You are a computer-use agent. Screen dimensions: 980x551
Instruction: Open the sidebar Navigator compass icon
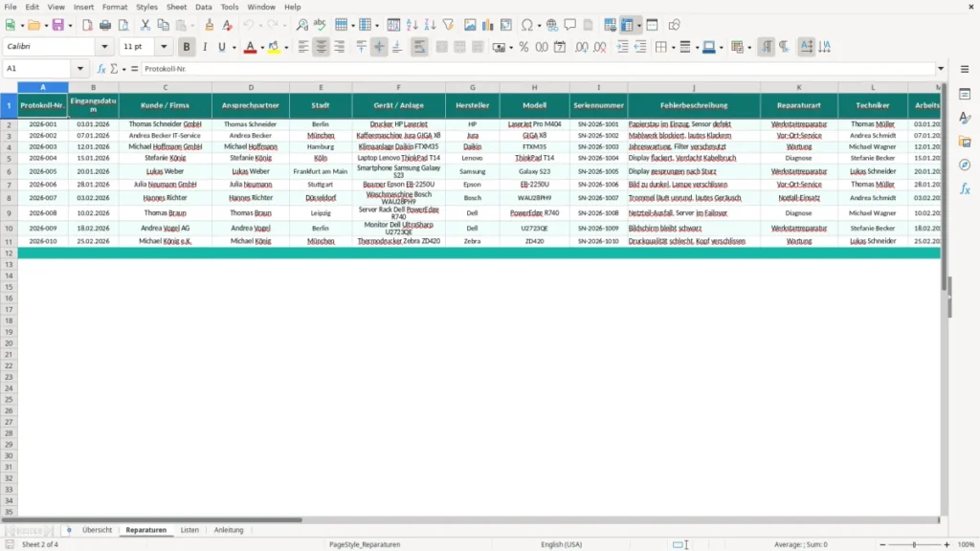pos(965,165)
